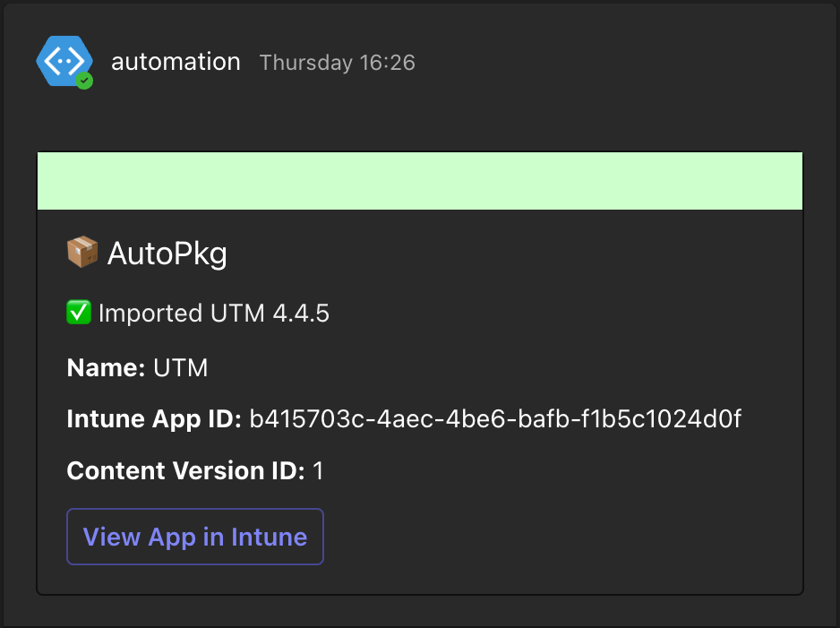Click the light green banner strip

pyautogui.click(x=419, y=181)
